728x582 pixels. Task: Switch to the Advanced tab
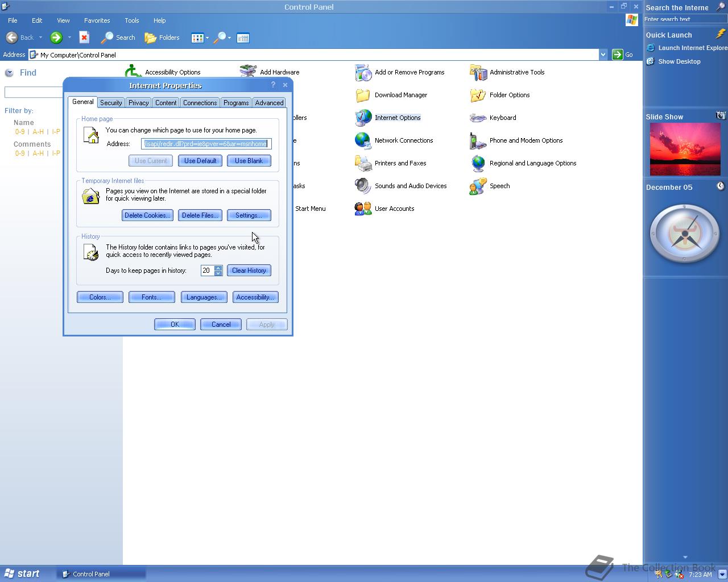269,103
